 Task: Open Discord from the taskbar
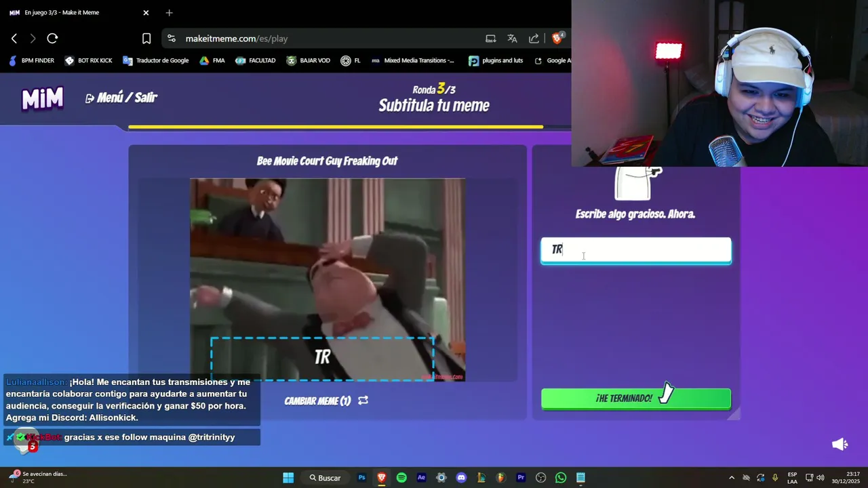pyautogui.click(x=461, y=478)
